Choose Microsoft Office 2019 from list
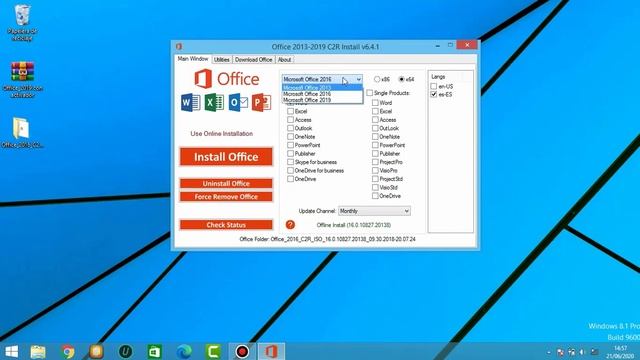 [322, 100]
